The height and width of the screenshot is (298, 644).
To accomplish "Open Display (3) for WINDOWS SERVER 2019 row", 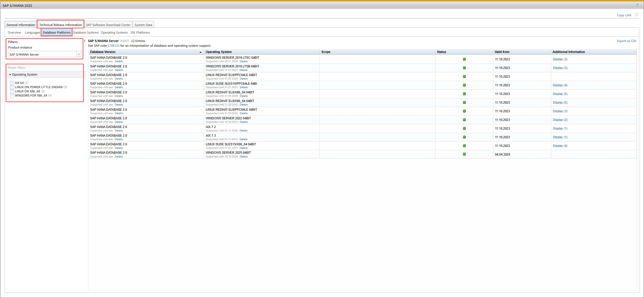I will pyautogui.click(x=560, y=59).
